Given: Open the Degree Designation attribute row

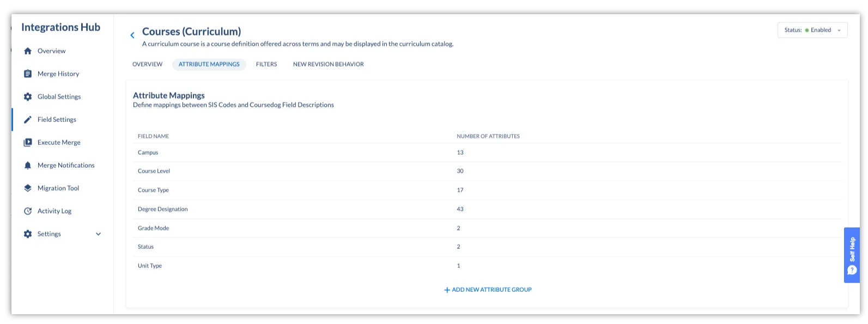Looking at the screenshot, I should 487,209.
